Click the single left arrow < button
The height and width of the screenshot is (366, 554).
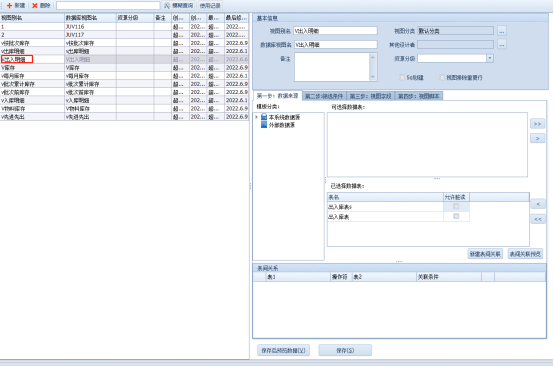coord(538,204)
